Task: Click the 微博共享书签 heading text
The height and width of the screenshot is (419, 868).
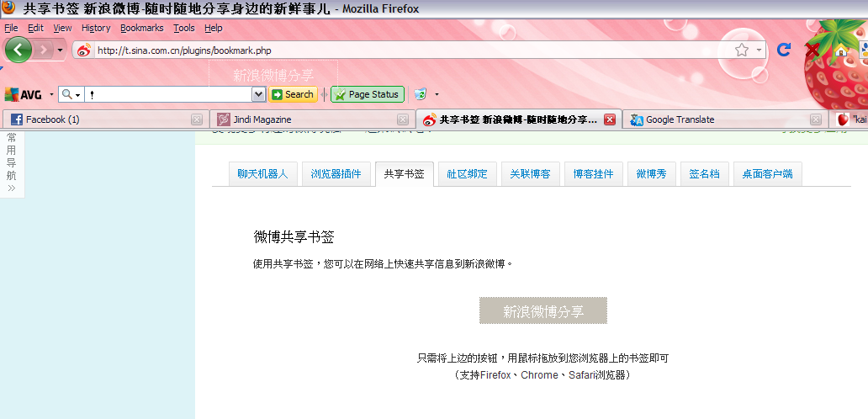Action: tap(294, 237)
